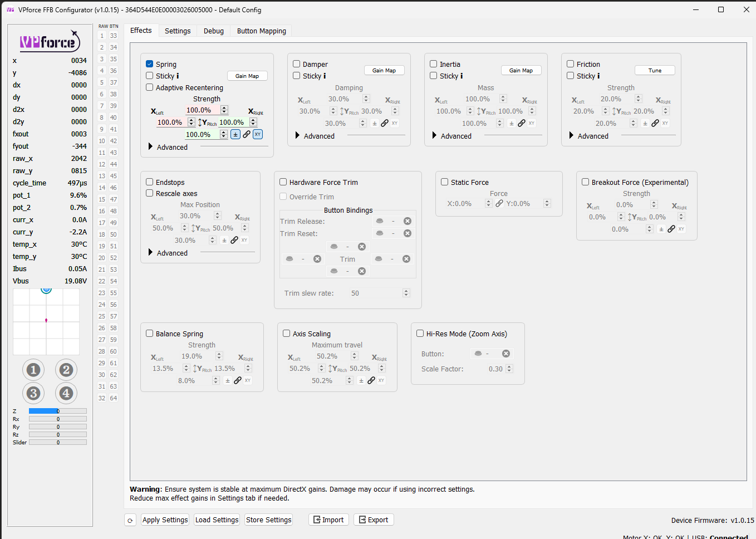Click the Export button
Viewport: 756px width, 539px height.
[x=374, y=520]
